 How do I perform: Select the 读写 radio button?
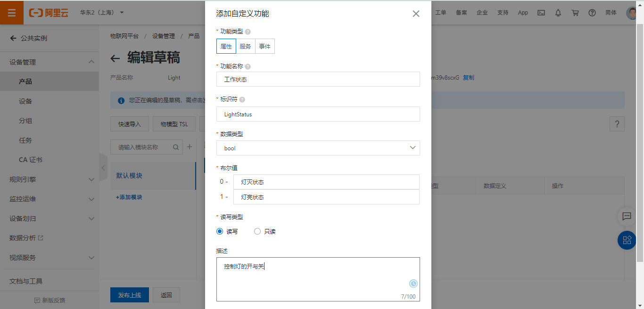pos(219,231)
